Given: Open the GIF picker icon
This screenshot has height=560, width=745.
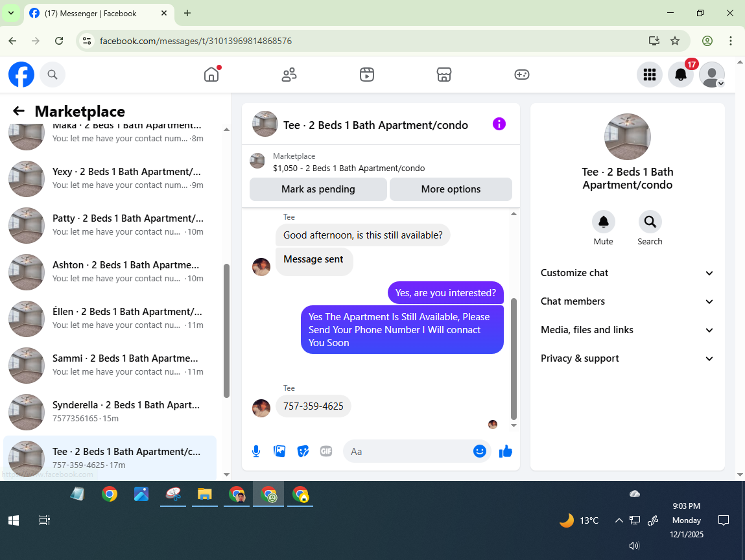Looking at the screenshot, I should pyautogui.click(x=326, y=451).
